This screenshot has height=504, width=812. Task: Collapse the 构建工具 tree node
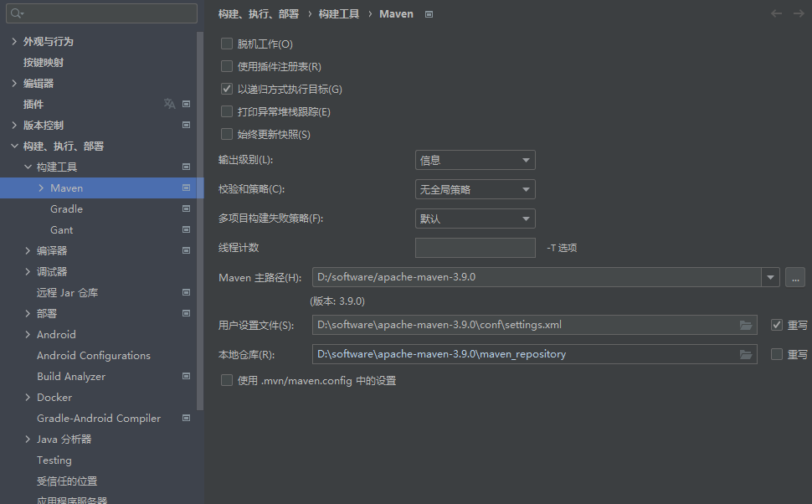point(28,167)
